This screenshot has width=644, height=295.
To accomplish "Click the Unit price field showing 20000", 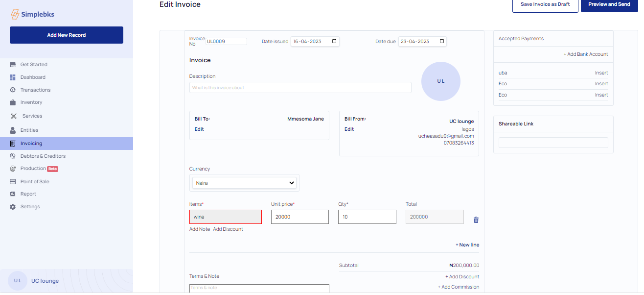I will tap(300, 217).
